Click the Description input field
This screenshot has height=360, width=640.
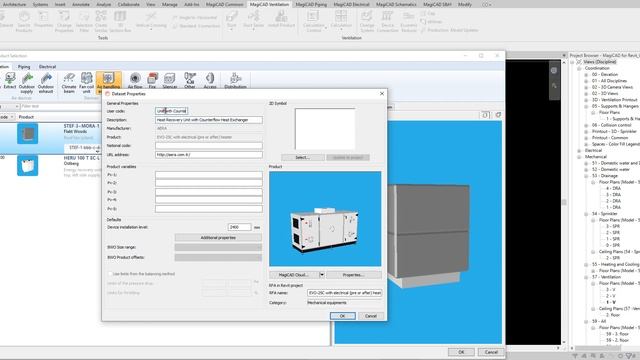tap(209, 120)
